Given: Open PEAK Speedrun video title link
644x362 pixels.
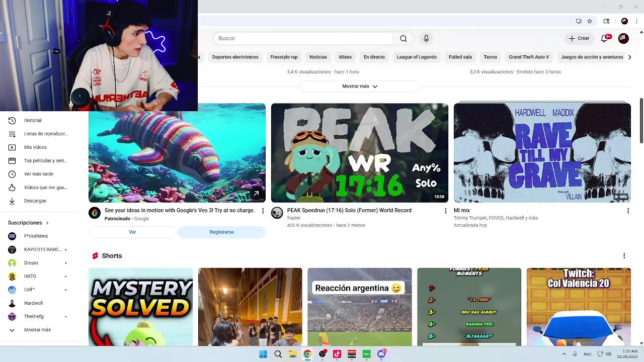Looking at the screenshot, I should tap(349, 210).
